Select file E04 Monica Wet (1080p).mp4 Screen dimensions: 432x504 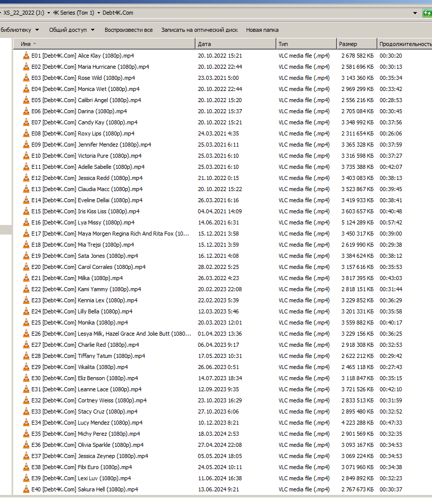(x=85, y=89)
